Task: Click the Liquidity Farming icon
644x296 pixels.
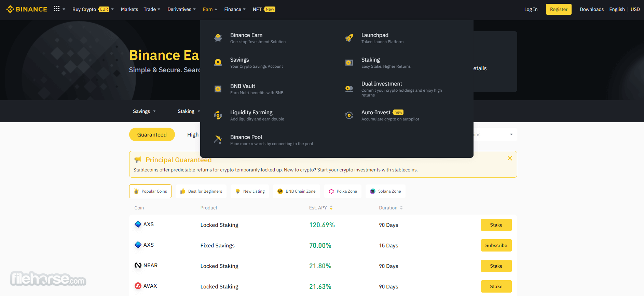Action: pos(218,115)
